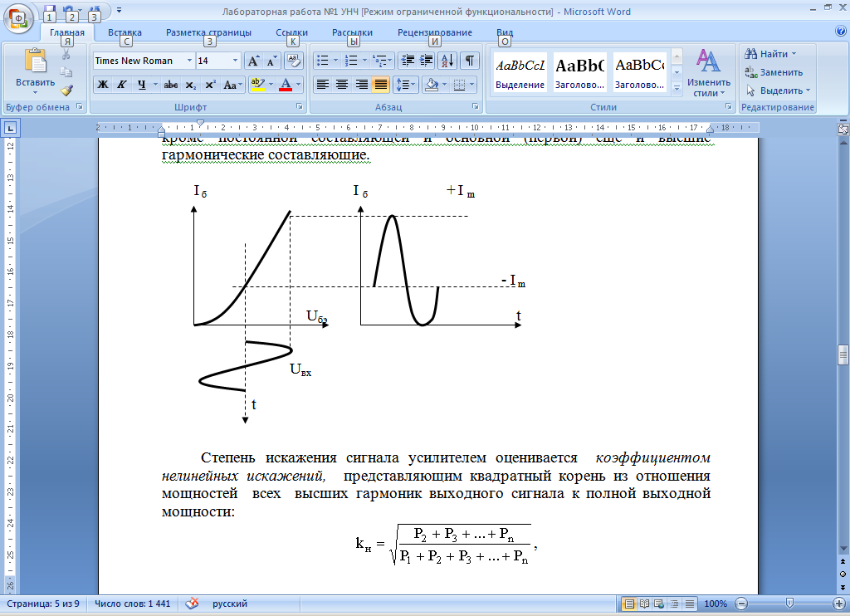Viewport: 850px width, 616px height.
Task: Open Font dialog launcher (Шрифт)
Action: point(299,107)
